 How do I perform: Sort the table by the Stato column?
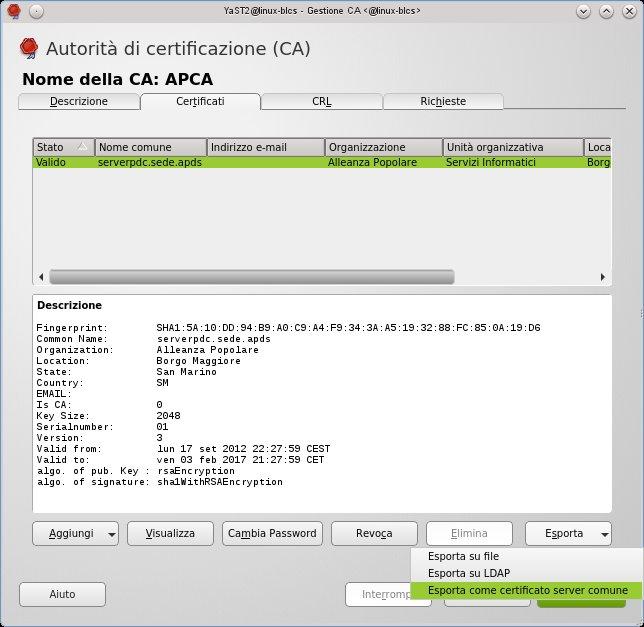pos(64,147)
